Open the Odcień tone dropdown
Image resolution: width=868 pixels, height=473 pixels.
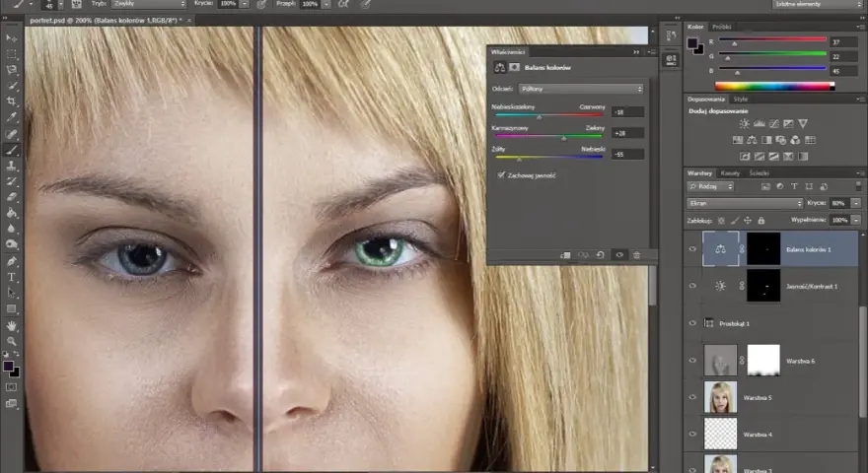(581, 89)
